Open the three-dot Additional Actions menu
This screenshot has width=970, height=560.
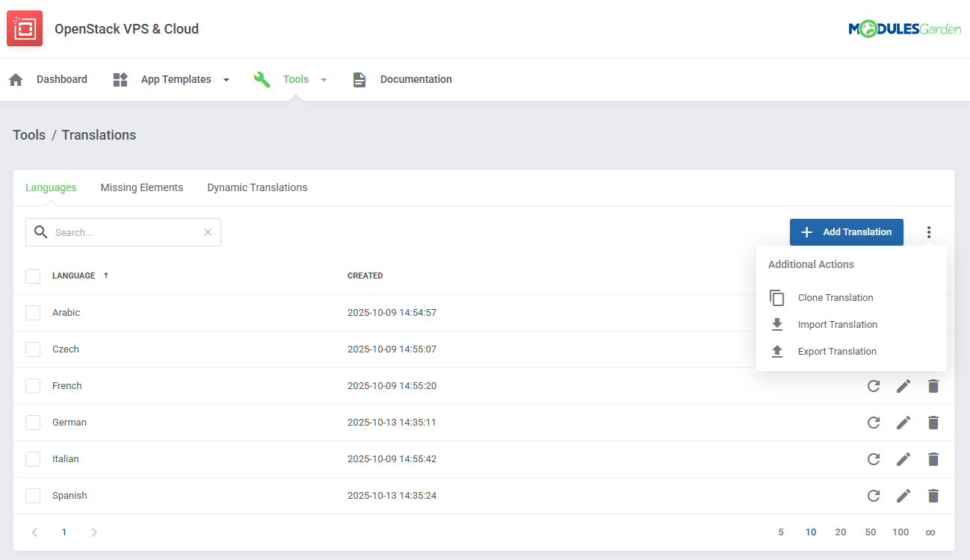(929, 231)
